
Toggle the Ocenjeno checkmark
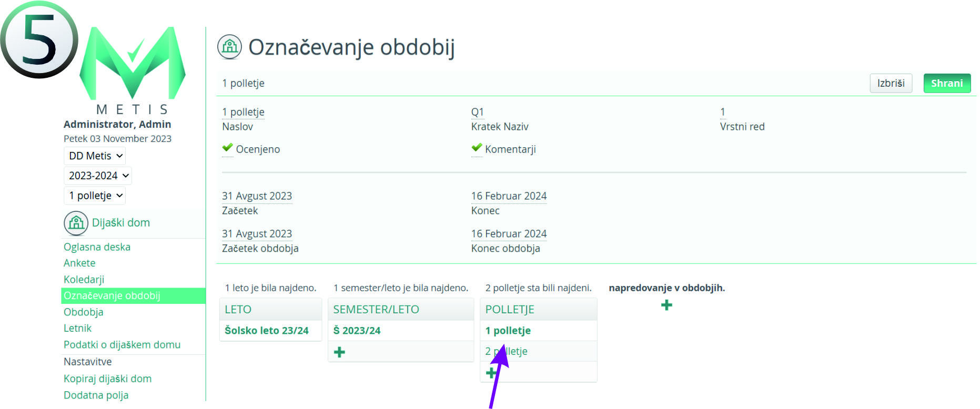coord(228,148)
